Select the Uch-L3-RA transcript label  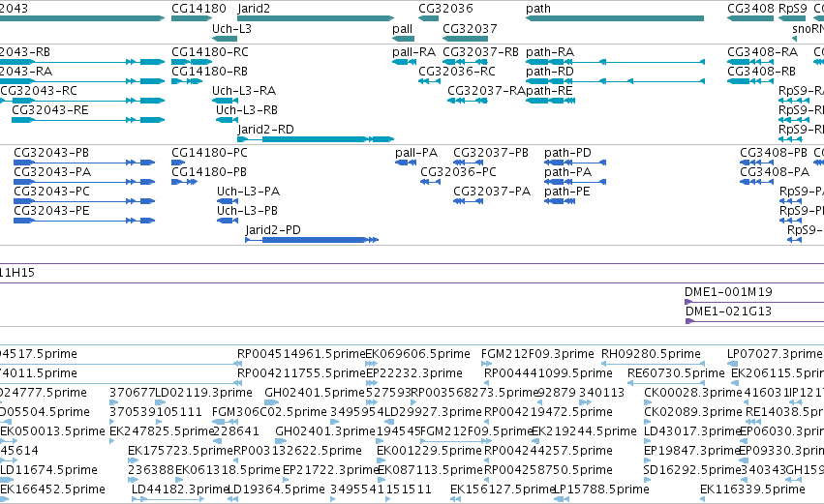[244, 91]
